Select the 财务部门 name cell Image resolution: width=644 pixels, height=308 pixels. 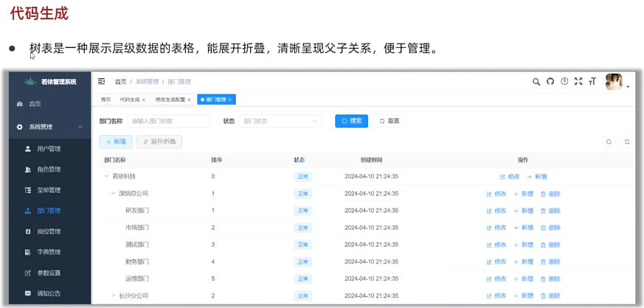(137, 261)
